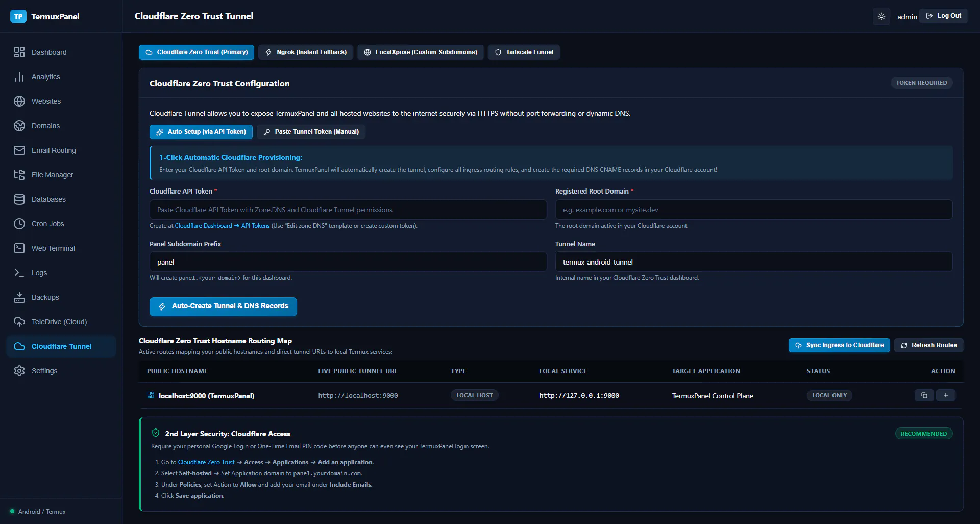The image size is (980, 524).
Task: Go to Backups in the sidebar
Action: click(61, 297)
